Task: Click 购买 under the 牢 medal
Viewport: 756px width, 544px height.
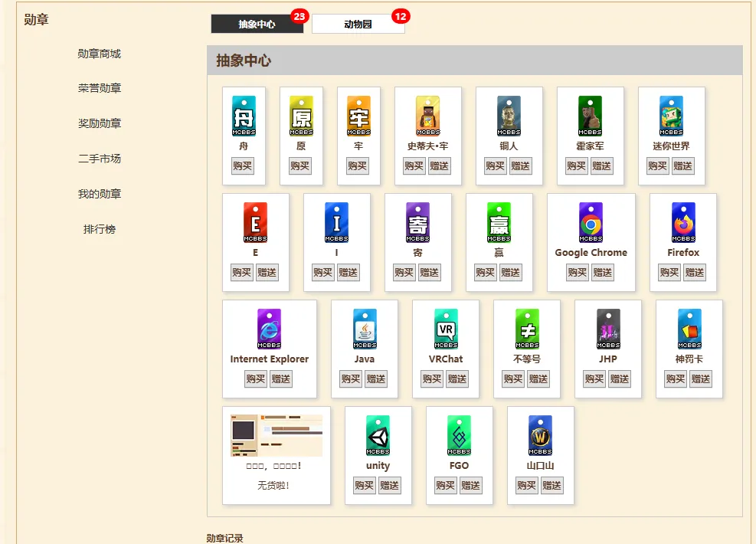Action: [x=357, y=166]
